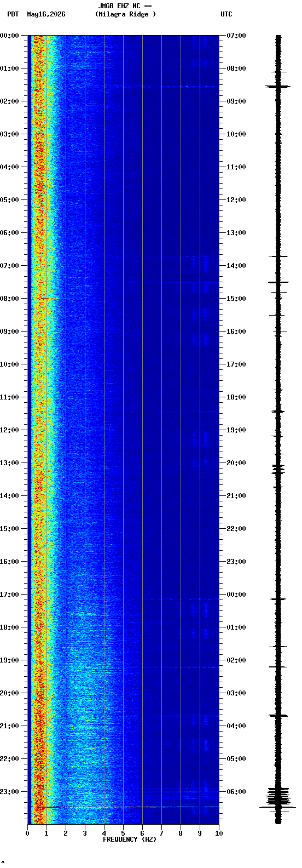This screenshot has height=868, width=302.
Task: Click the UTC-axis label "19:00"
Action: (236, 430)
